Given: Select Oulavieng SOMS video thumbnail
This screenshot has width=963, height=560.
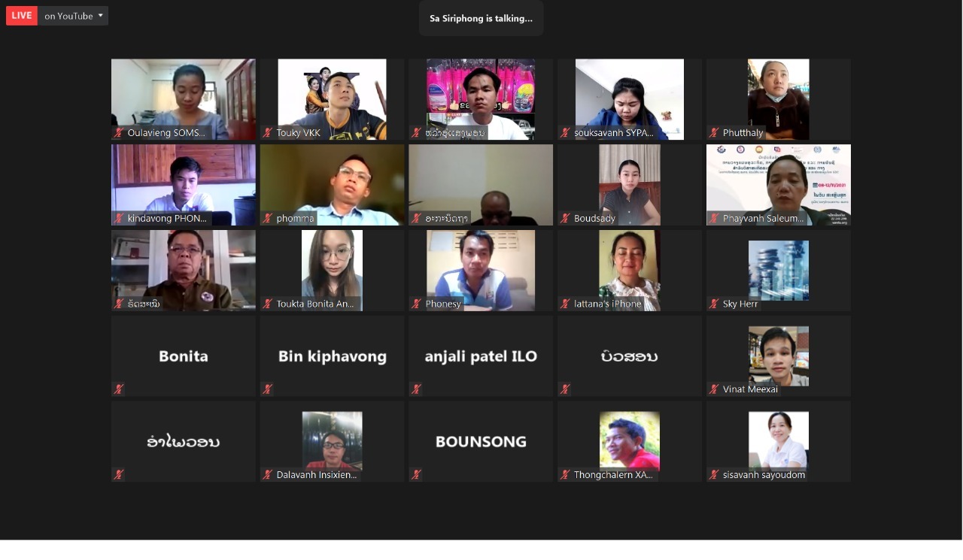Looking at the screenshot, I should [x=184, y=99].
